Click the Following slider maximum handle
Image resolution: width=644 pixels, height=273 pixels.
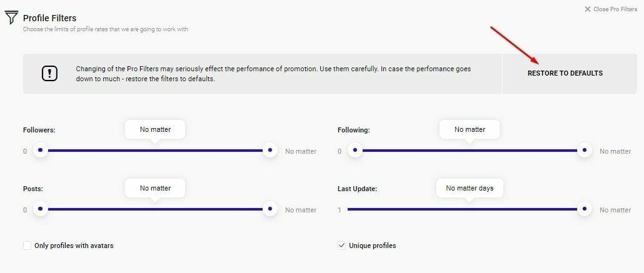[585, 151]
